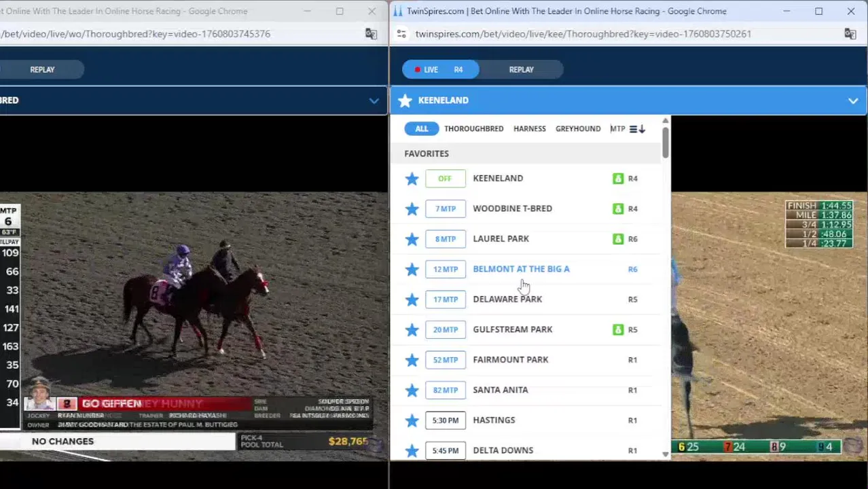The image size is (868, 489).
Task: Filter tracks by Harness
Action: click(530, 128)
